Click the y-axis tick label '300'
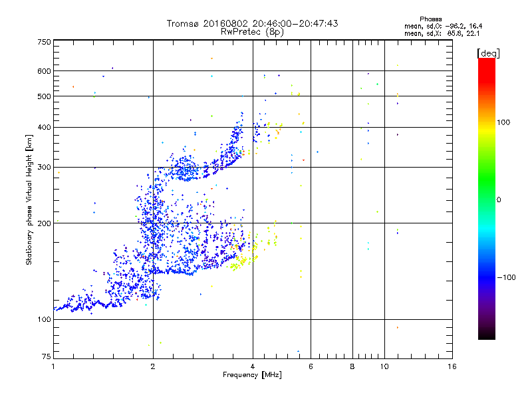The width and height of the screenshot is (532, 399). (44, 167)
